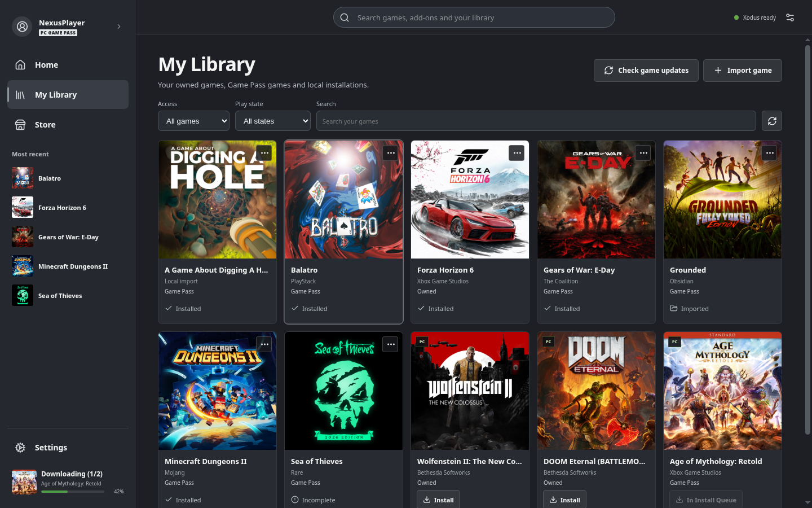Open the three-dot menu on Balatro card

[391, 153]
